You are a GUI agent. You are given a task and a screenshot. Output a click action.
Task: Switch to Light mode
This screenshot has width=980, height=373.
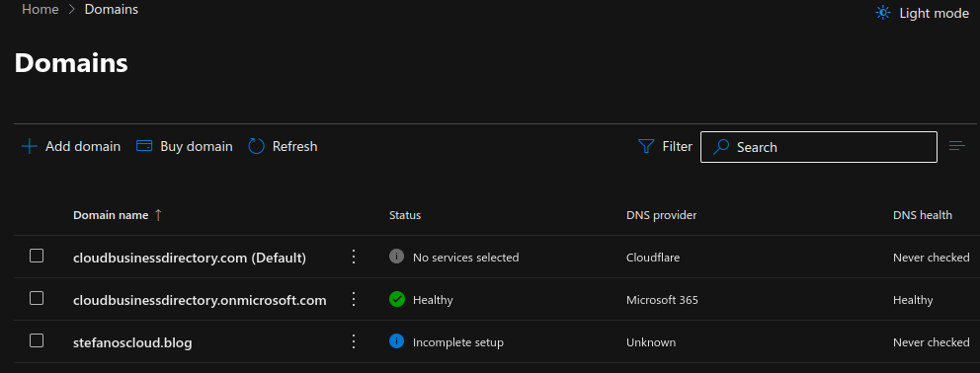(x=923, y=13)
